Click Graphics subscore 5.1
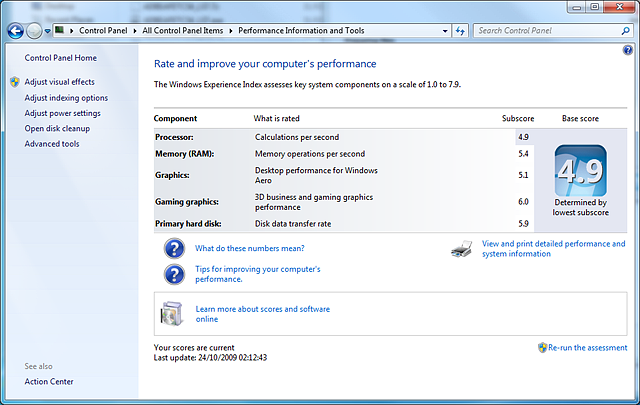Viewport: 640px width, 405px height. (x=523, y=175)
